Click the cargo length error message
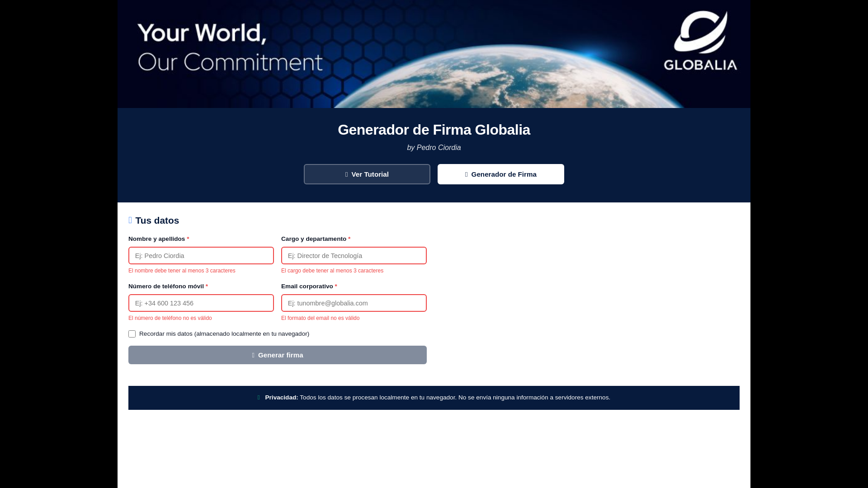868x488 pixels. tap(332, 271)
